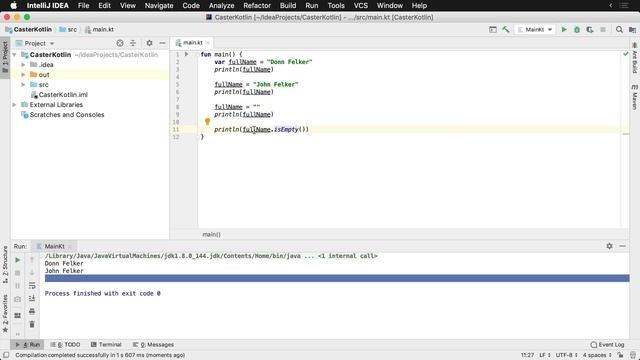Expand the out folder
Viewport: 640px width, 360px height.
(x=23, y=75)
